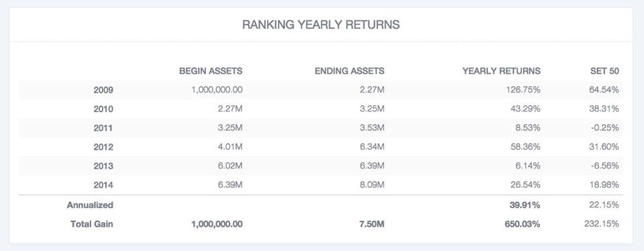Click the Ranking Yearly Returns title
The image size is (644, 251).
click(x=321, y=25)
